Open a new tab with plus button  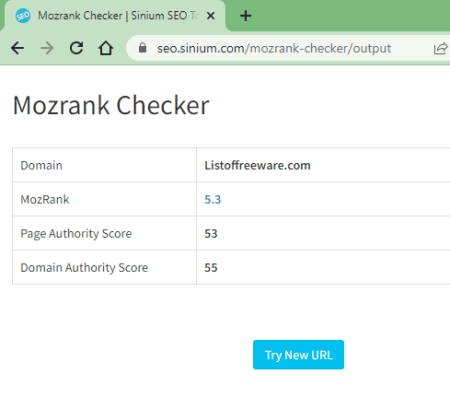[246, 16]
